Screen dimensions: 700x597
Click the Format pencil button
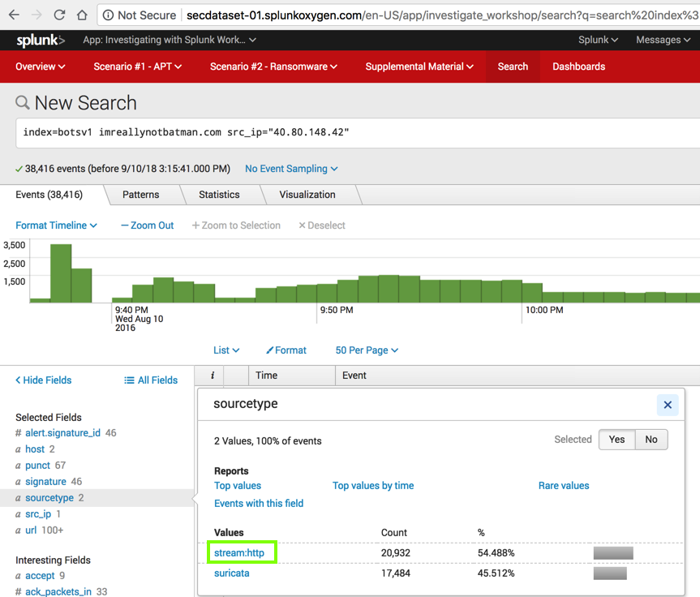pos(286,350)
